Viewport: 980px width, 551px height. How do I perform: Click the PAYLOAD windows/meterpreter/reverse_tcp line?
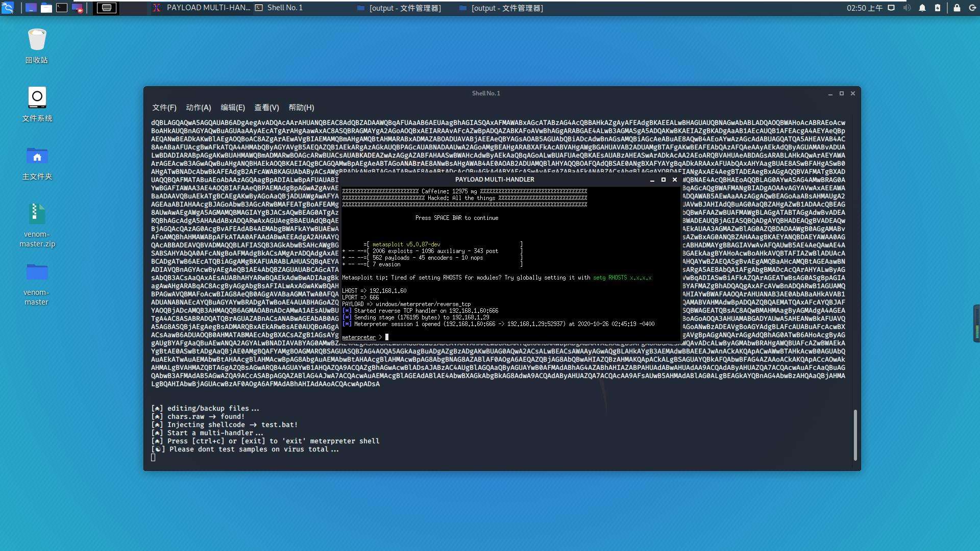[x=406, y=304]
